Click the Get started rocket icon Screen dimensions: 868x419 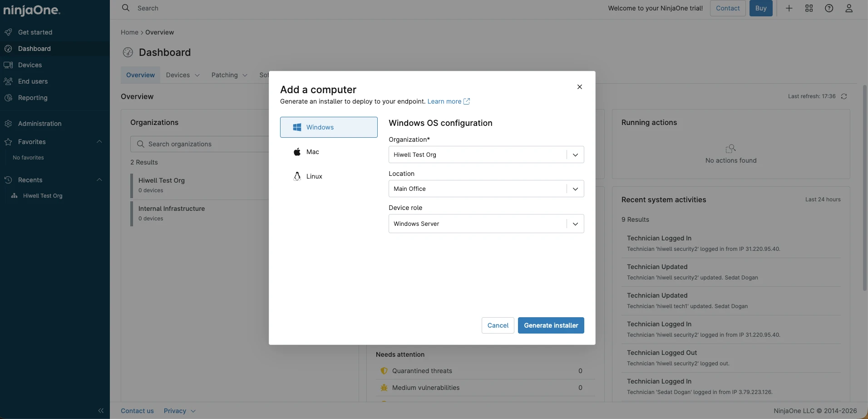pos(8,32)
